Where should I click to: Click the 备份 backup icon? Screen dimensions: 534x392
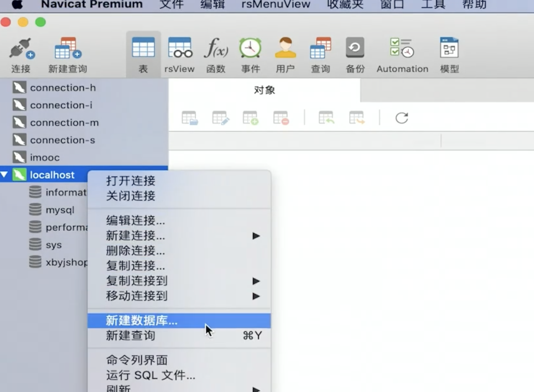(355, 48)
